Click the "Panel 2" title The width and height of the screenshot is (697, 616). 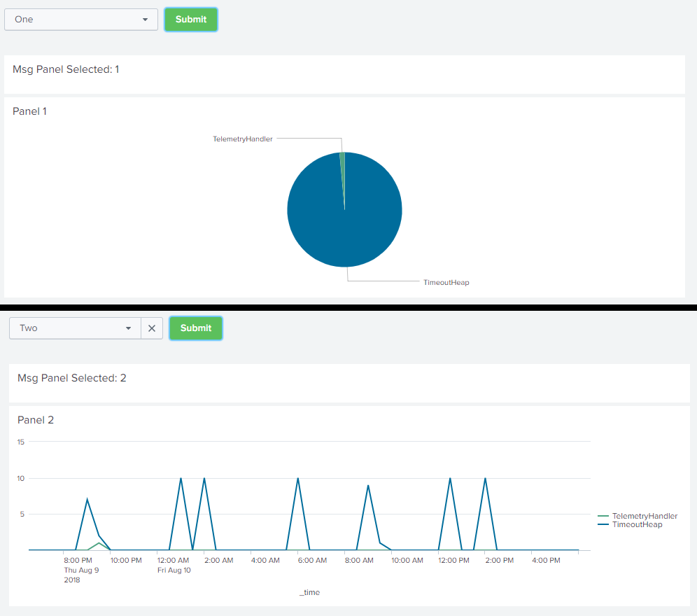coord(36,420)
